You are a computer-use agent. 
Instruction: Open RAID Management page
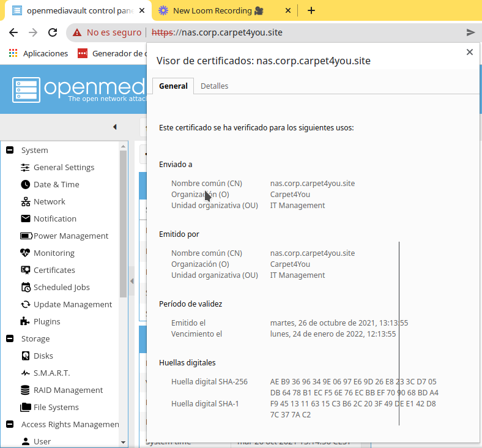(x=69, y=390)
